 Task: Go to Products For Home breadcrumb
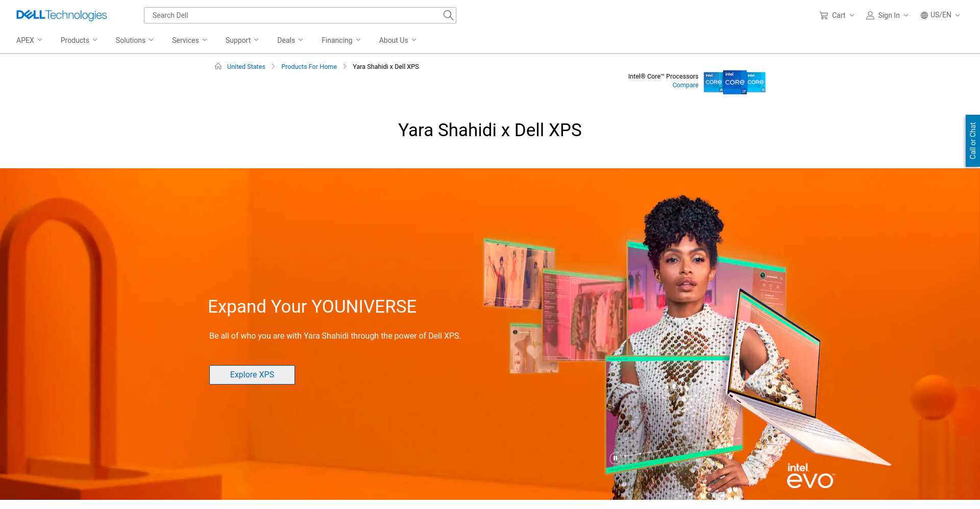click(x=309, y=67)
